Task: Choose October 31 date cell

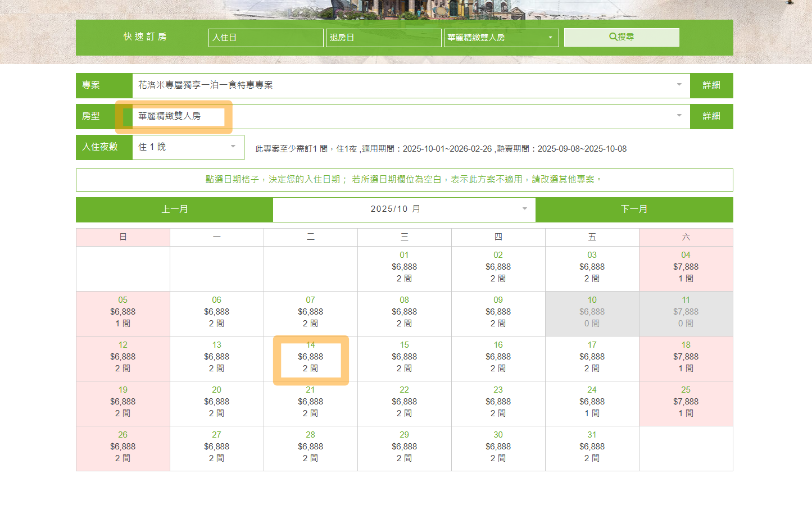Action: pos(592,447)
